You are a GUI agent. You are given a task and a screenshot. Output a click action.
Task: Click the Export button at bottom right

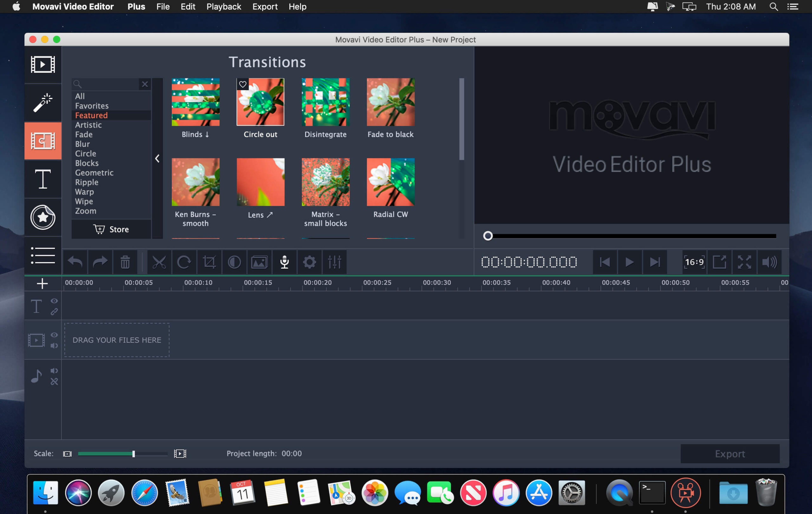pyautogui.click(x=730, y=453)
